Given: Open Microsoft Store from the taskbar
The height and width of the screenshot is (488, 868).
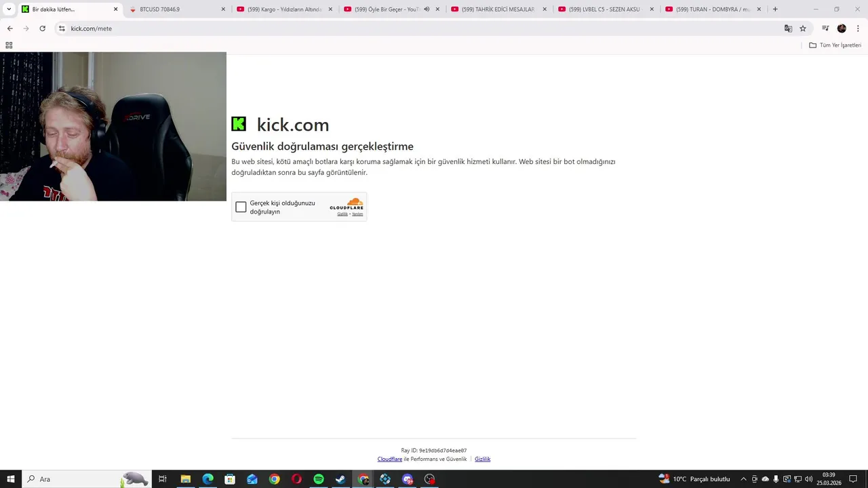Looking at the screenshot, I should tap(230, 479).
